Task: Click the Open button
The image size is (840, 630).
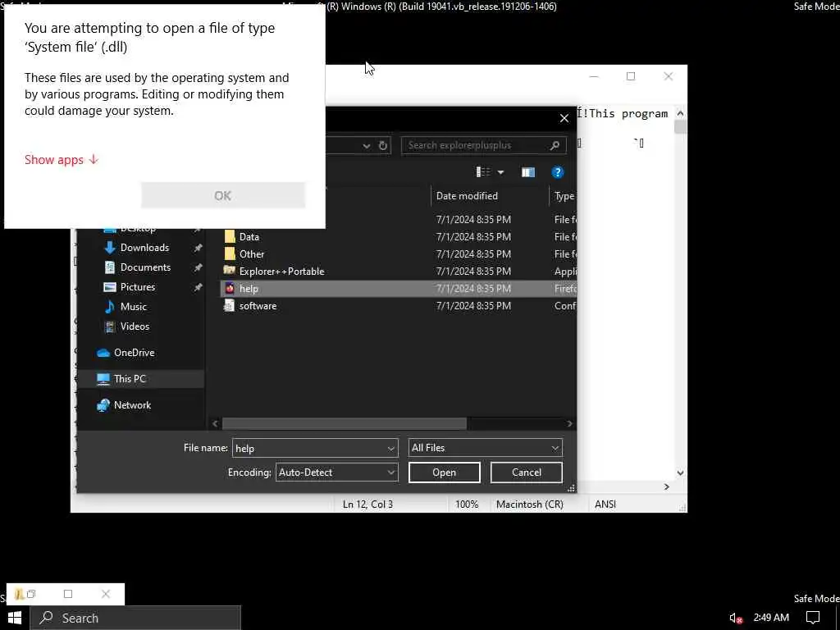Action: (x=444, y=472)
